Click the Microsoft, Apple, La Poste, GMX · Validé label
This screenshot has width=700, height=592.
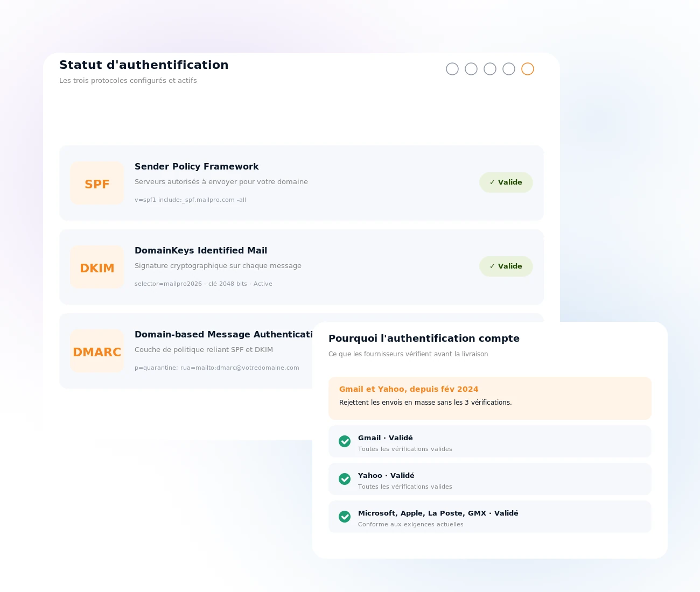tap(438, 513)
